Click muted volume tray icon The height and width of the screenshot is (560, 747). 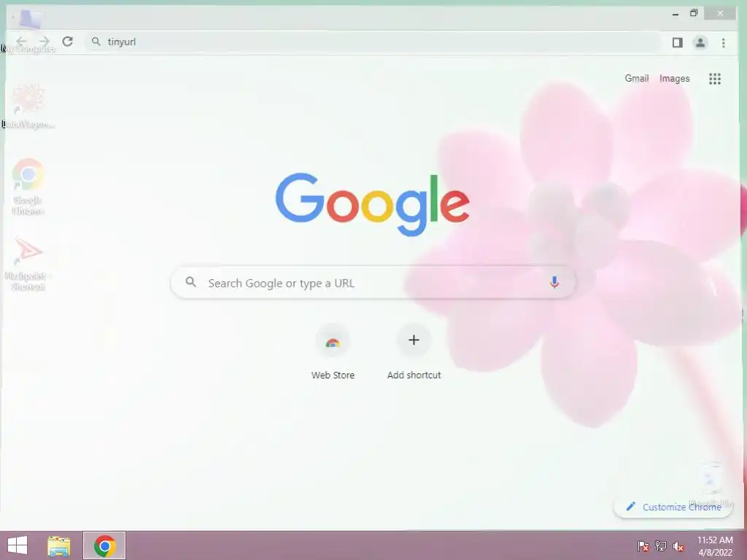(x=678, y=545)
